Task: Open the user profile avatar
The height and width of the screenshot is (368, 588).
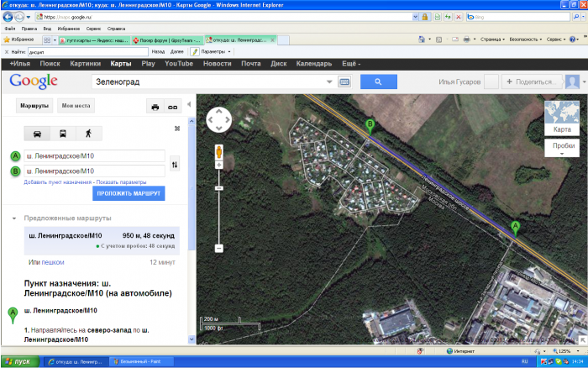Action: [x=572, y=81]
